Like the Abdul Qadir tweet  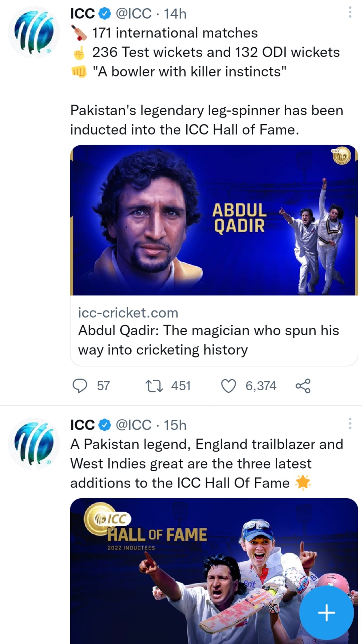pos(229,386)
